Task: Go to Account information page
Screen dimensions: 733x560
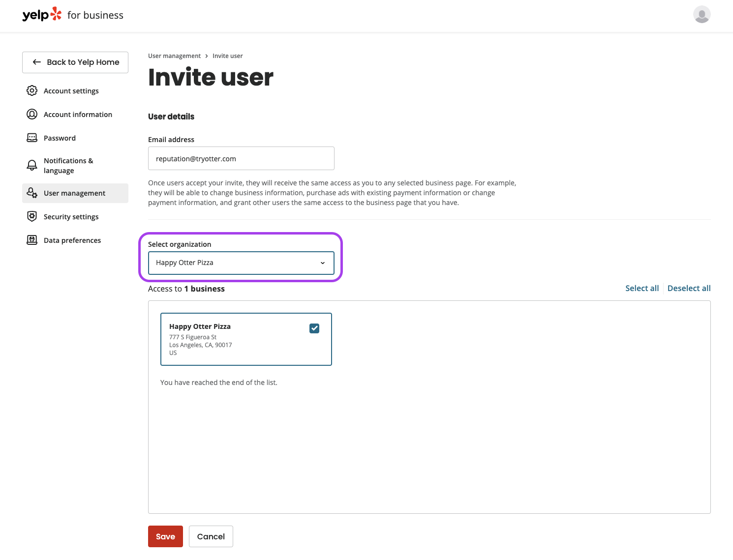Action: 75,115
